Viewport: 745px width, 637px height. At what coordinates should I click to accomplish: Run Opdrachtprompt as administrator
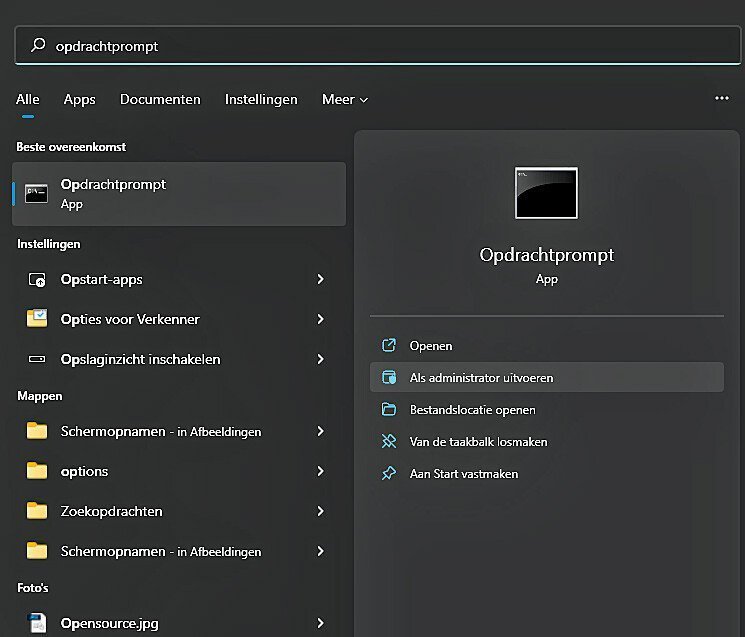point(481,378)
